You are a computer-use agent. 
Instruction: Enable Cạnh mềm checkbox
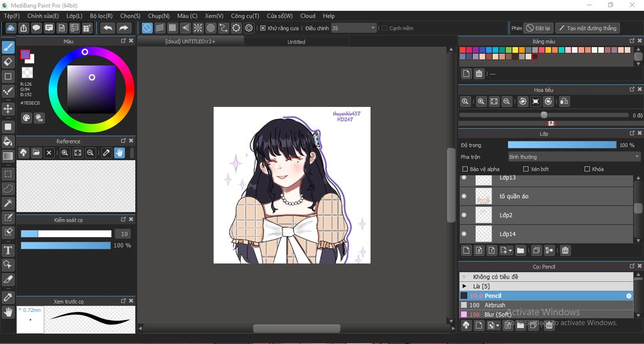click(x=384, y=28)
